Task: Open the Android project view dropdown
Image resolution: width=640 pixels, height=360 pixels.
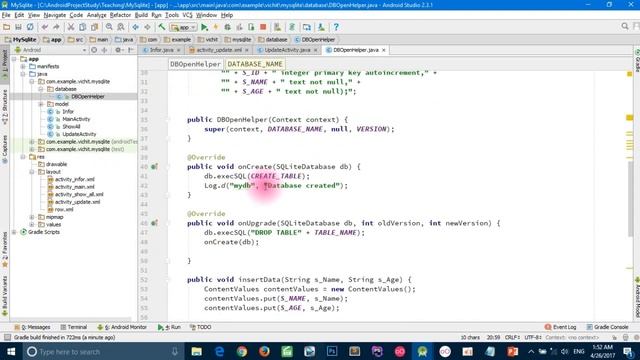Action: [x=50, y=50]
